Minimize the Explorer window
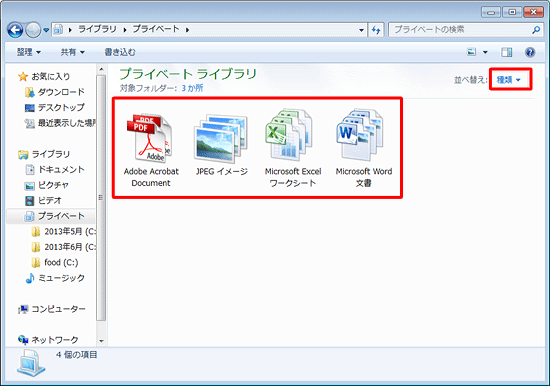The image size is (550, 386). 491,12
